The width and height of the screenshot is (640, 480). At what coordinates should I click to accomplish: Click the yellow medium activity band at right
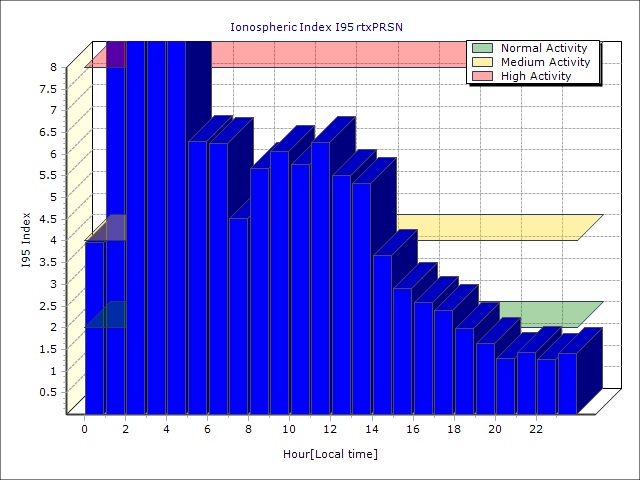500,227
